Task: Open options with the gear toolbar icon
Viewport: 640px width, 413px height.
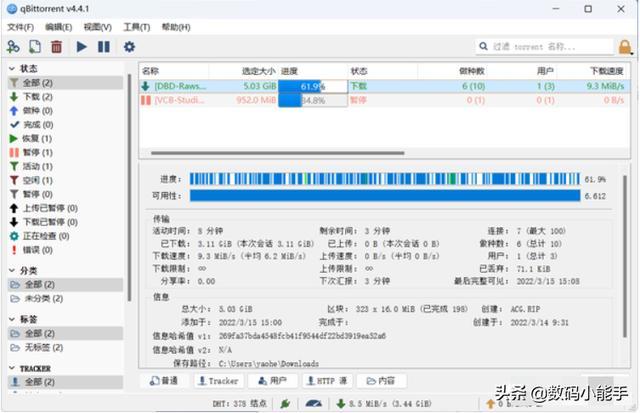Action: click(x=129, y=47)
